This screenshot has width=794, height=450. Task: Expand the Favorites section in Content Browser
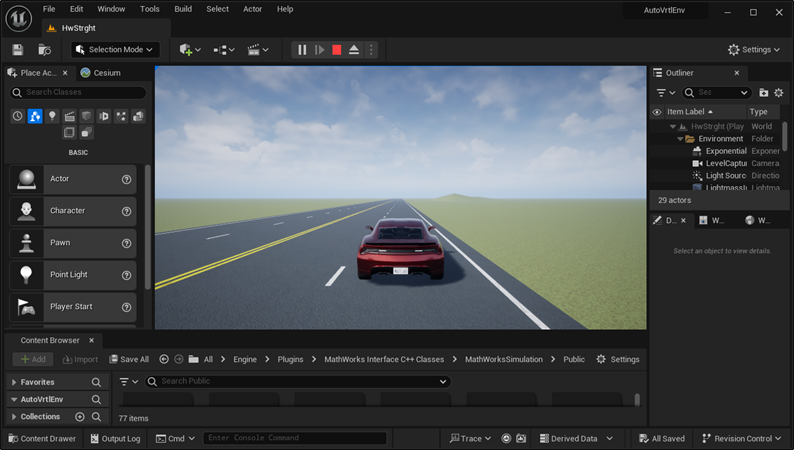[x=14, y=382]
